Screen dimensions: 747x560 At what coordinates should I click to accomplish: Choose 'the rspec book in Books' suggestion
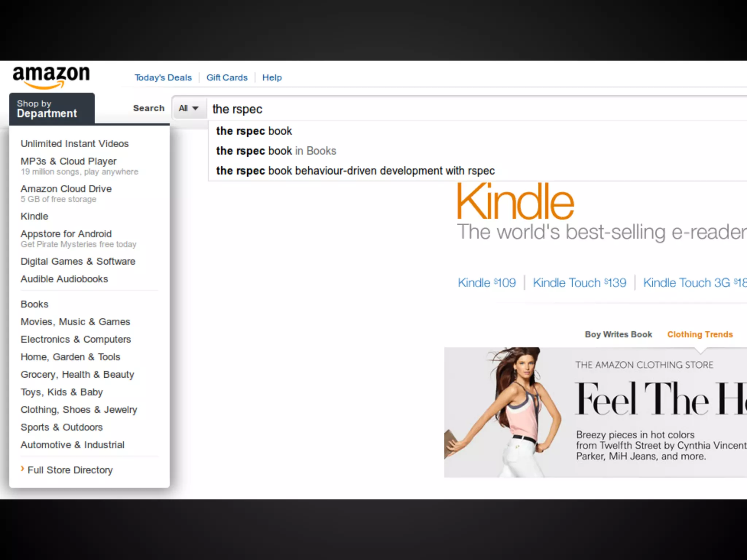click(x=276, y=151)
